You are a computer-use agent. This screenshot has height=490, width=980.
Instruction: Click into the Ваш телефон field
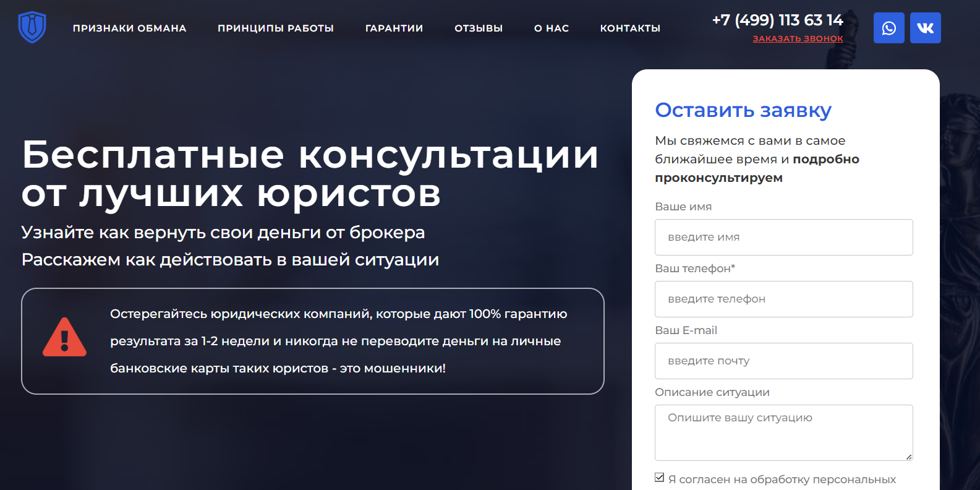pyautogui.click(x=783, y=299)
